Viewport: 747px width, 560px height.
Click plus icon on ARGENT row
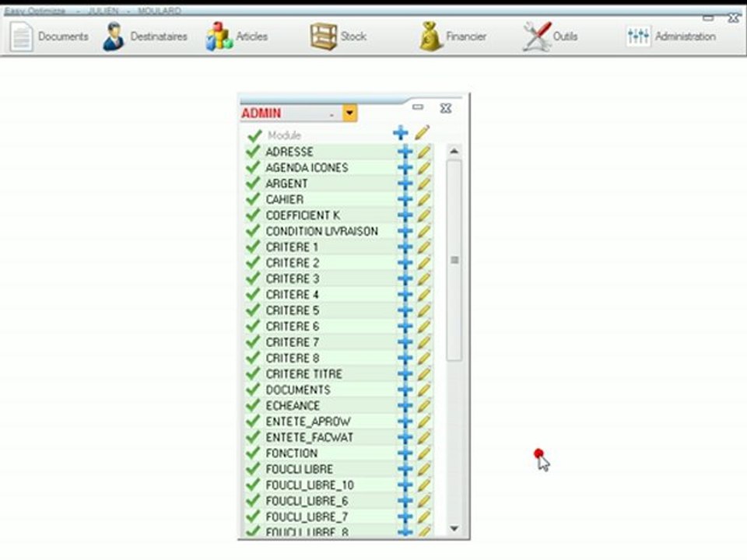(x=405, y=184)
